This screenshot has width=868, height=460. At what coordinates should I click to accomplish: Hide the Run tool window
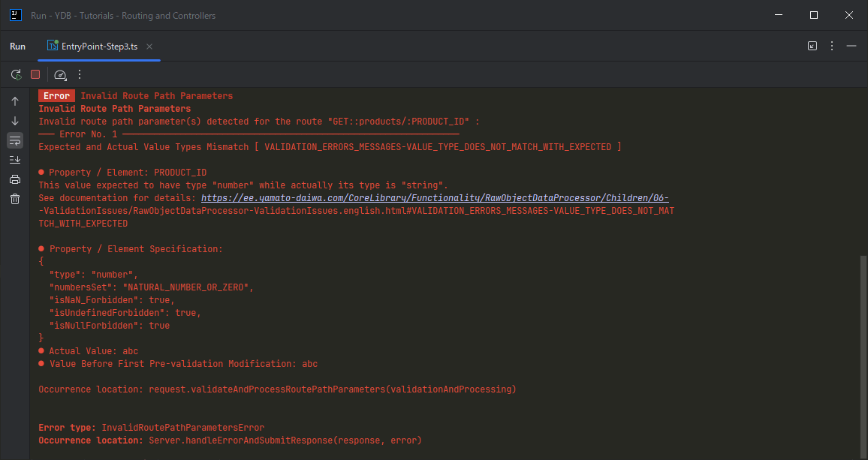(851, 46)
